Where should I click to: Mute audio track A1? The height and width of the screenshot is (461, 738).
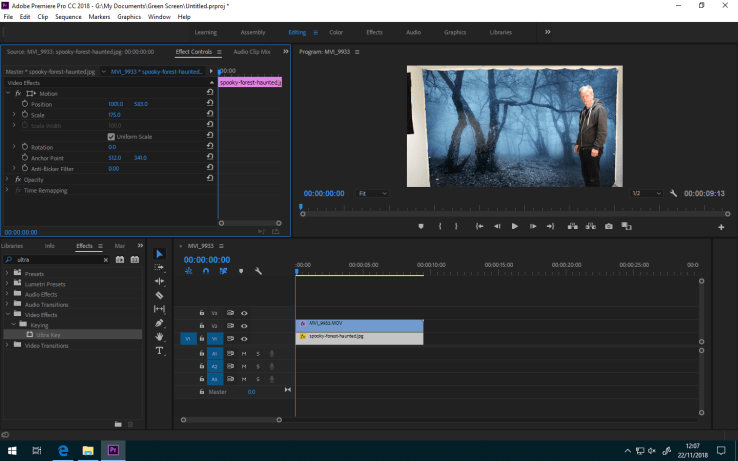click(244, 354)
